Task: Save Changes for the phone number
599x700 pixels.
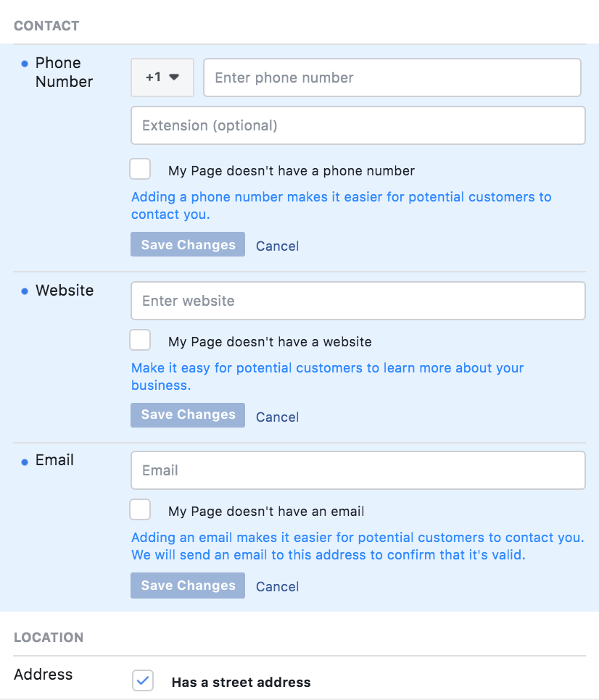Action: pos(188,244)
